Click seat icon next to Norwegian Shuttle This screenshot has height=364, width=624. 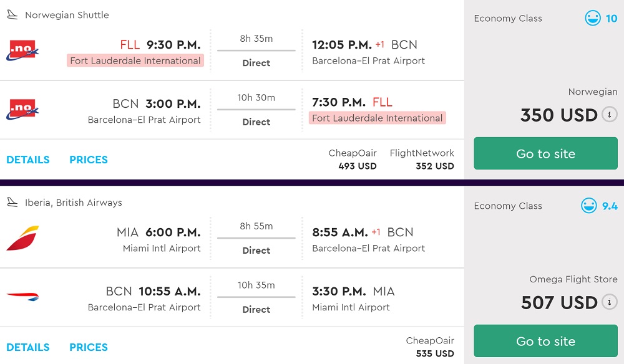12,15
